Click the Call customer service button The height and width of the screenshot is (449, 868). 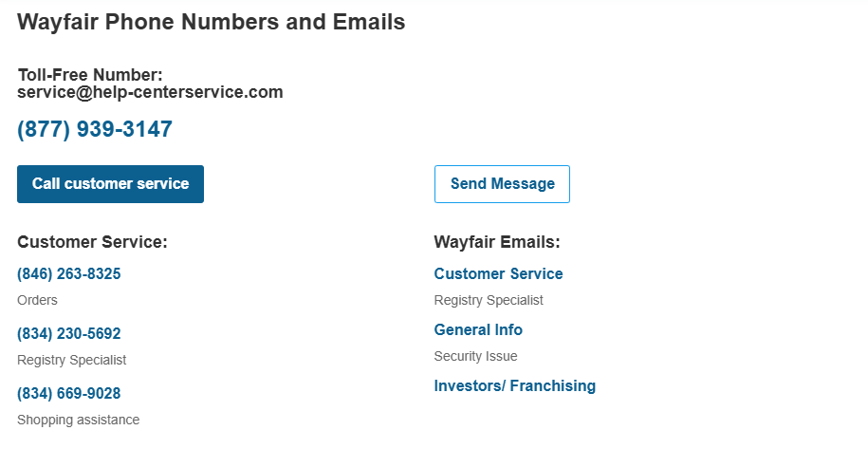tap(110, 184)
